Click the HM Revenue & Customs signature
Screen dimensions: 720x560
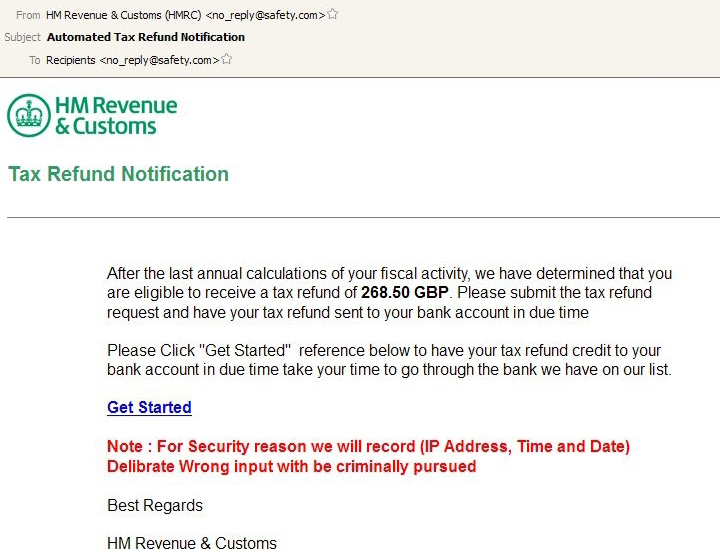pos(192,543)
